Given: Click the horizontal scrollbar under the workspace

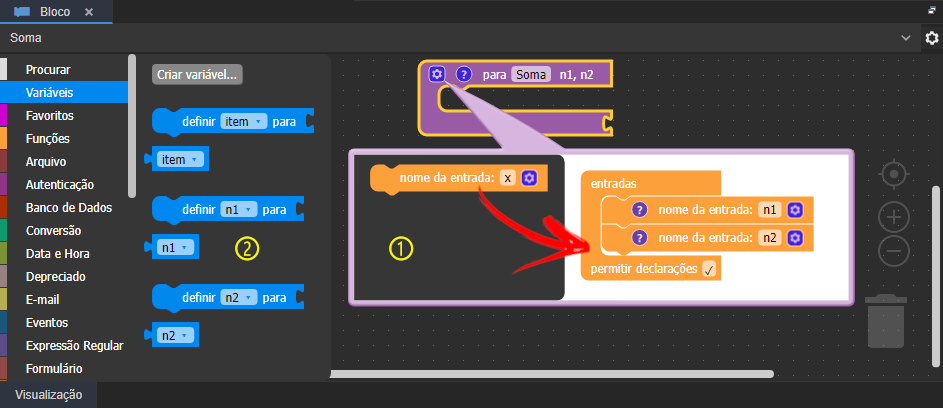Looking at the screenshot, I should pyautogui.click(x=551, y=374).
